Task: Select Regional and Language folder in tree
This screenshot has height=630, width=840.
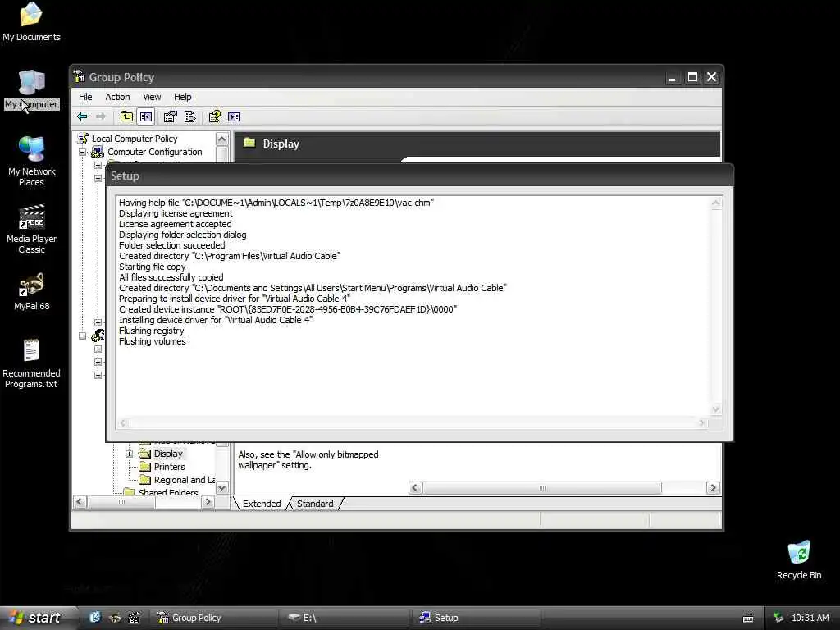Action: (x=185, y=480)
